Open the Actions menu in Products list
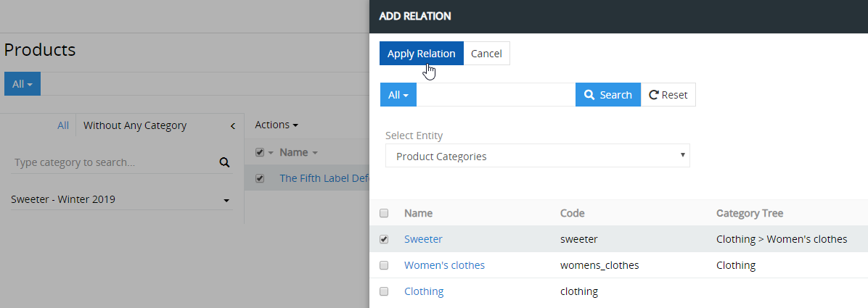Screen dimensions: 868x308 pyautogui.click(x=277, y=125)
